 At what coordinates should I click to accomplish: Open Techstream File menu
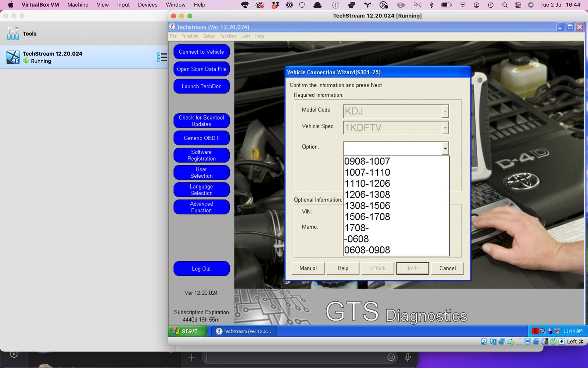click(173, 36)
